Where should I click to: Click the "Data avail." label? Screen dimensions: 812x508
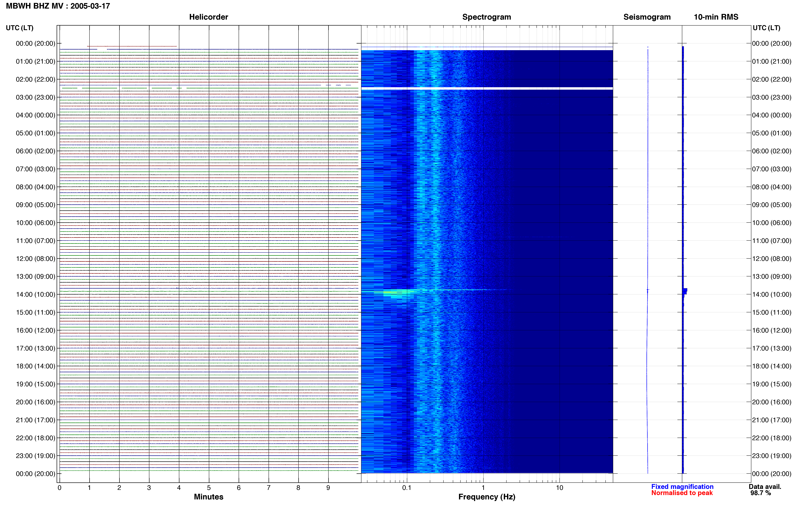pyautogui.click(x=765, y=486)
